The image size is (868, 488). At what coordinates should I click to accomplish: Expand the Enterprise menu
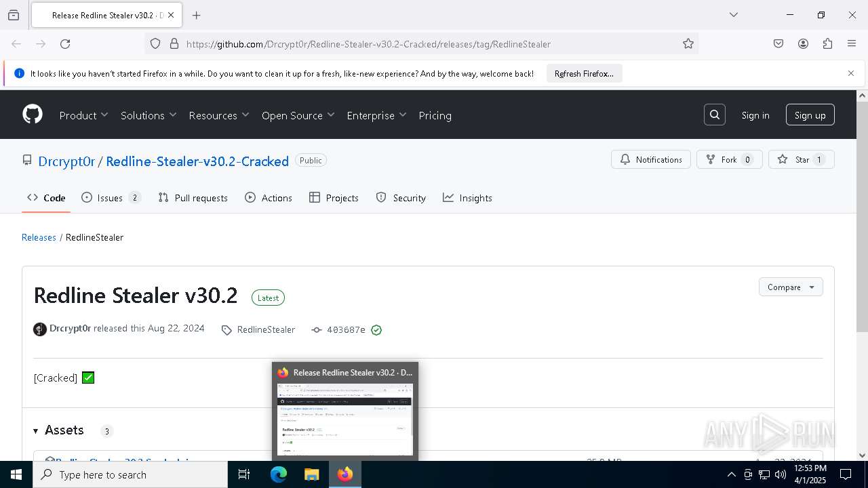coord(376,115)
